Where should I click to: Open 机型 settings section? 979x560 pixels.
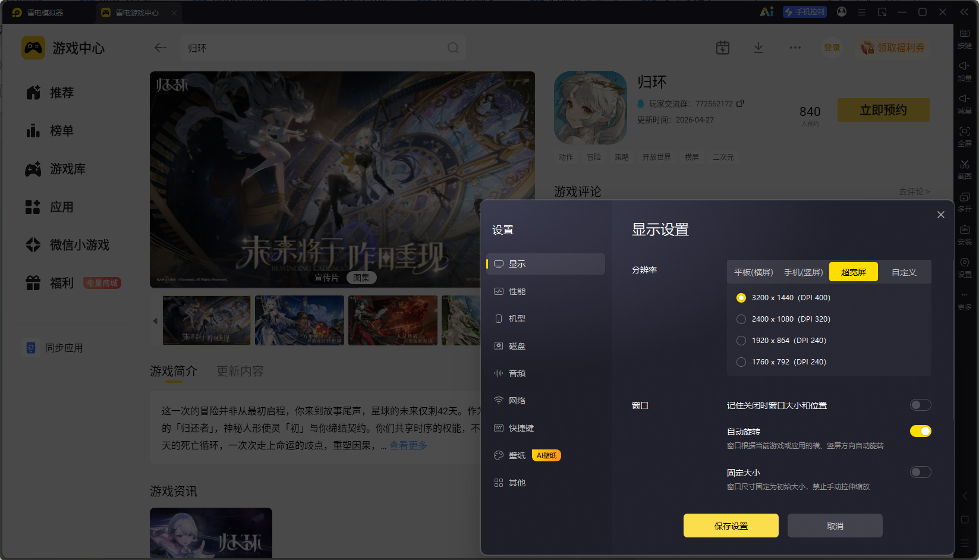(546, 319)
